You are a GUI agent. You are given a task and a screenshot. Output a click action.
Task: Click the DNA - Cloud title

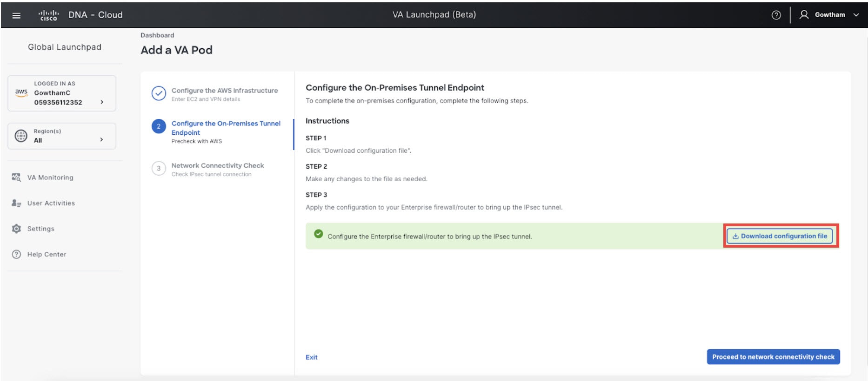click(95, 15)
